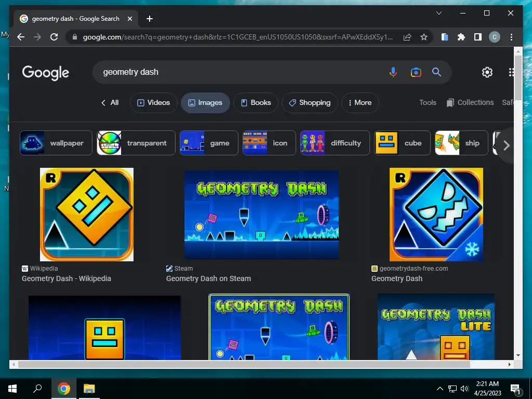
Task: Switch to Videos results
Action: point(153,102)
